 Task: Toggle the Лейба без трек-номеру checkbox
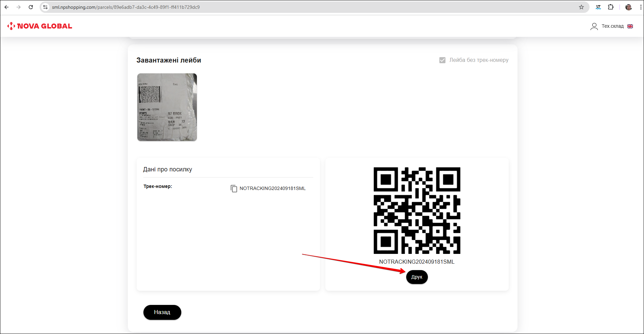click(x=442, y=60)
